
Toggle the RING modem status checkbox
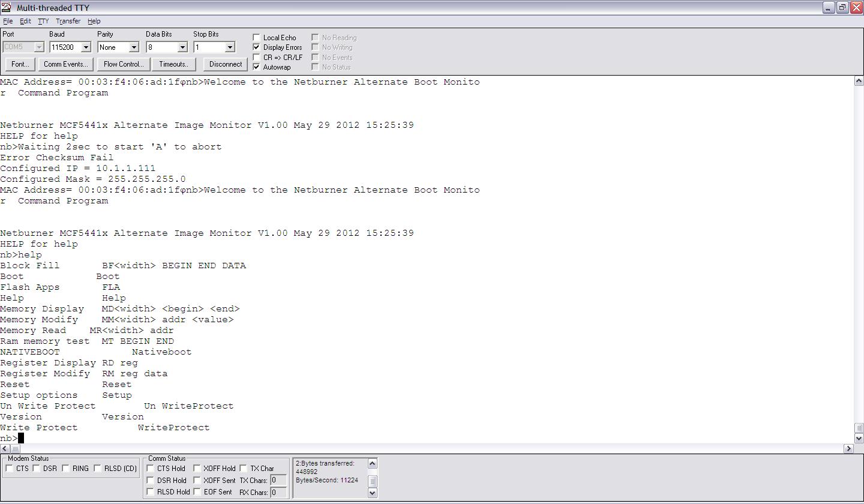pyautogui.click(x=66, y=469)
